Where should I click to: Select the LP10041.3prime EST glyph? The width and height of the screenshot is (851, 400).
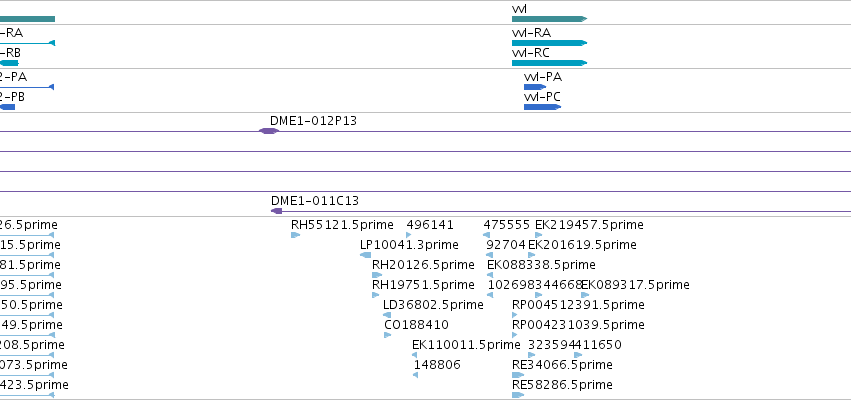click(x=366, y=255)
